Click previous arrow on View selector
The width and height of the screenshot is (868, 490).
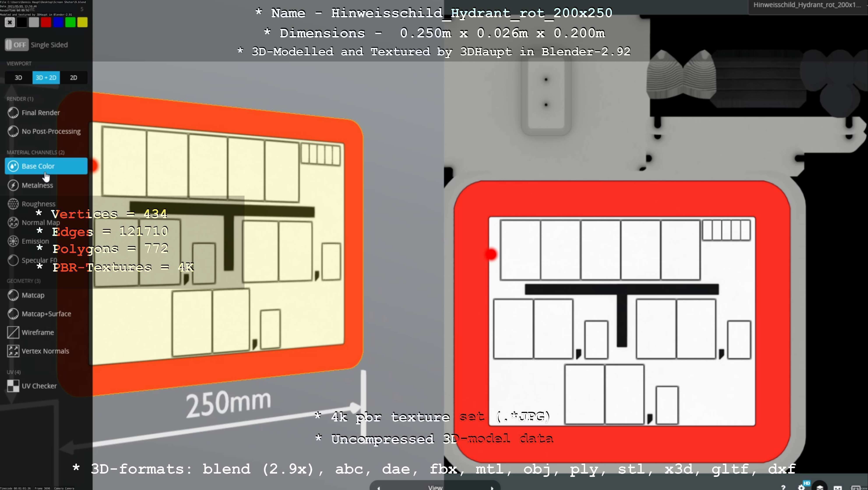[379, 488]
